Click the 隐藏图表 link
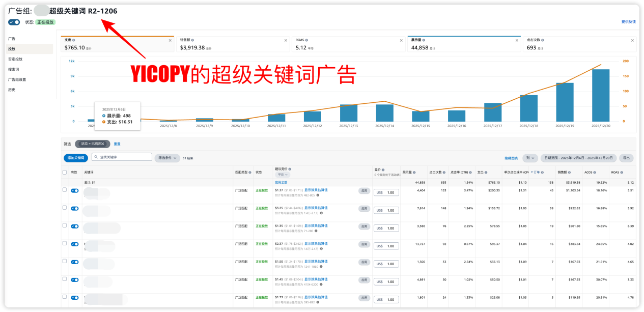Image resolution: width=644 pixels, height=312 pixels. pyautogui.click(x=511, y=158)
